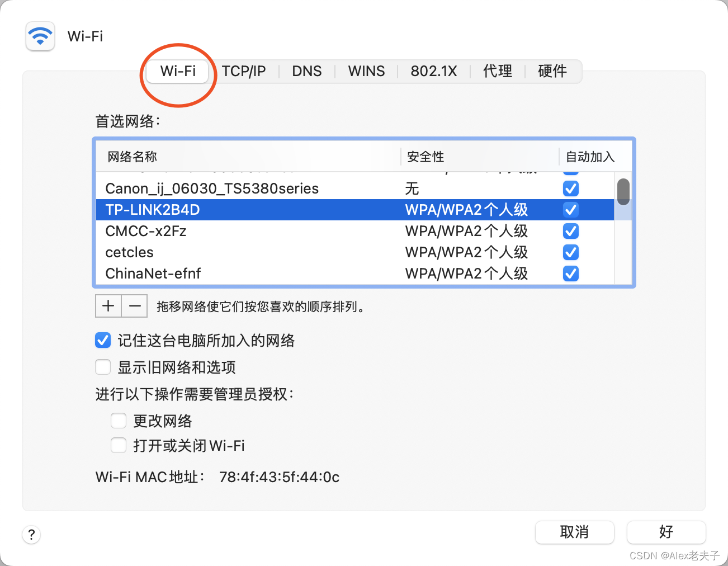Select the ChinaNet-efnf network row
Screen dimensions: 728x566
point(354,273)
